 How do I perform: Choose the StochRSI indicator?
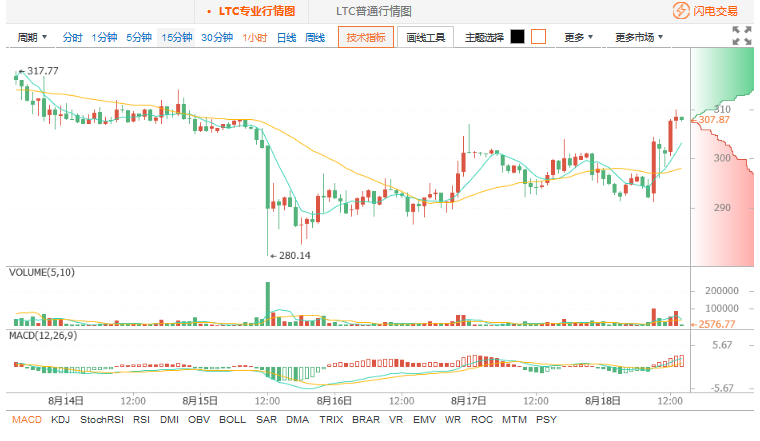(x=100, y=420)
